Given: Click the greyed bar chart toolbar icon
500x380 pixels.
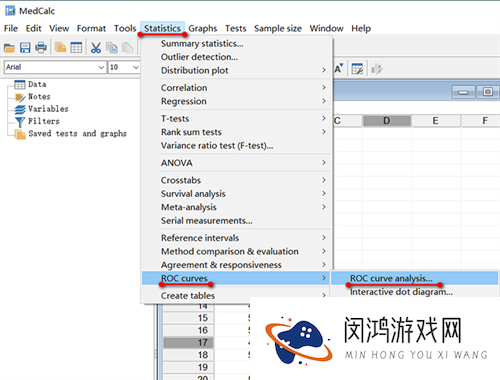Looking at the screenshot, I should [377, 69].
